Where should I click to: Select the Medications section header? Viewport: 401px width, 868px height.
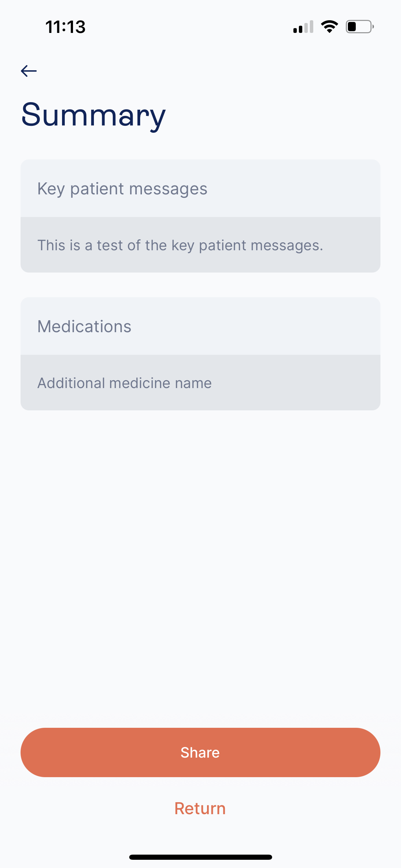[200, 326]
